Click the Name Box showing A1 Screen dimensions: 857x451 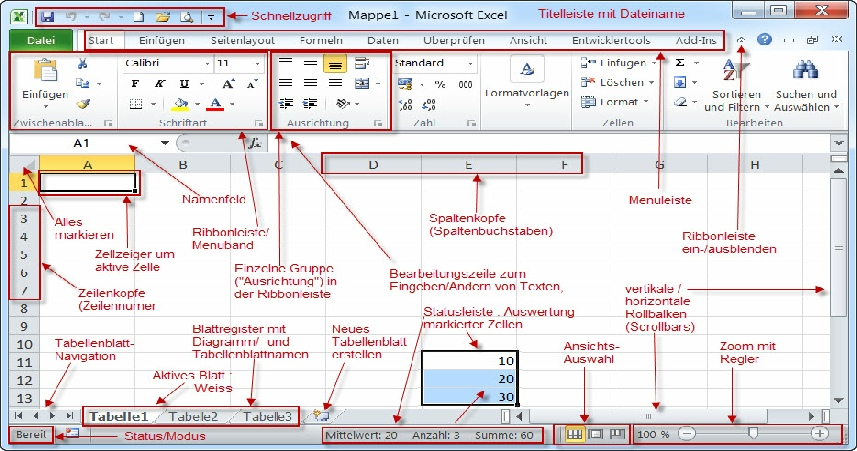click(82, 143)
